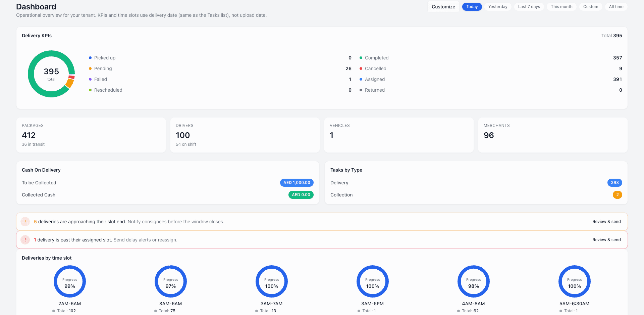Click the '54 on shift' text

[186, 144]
